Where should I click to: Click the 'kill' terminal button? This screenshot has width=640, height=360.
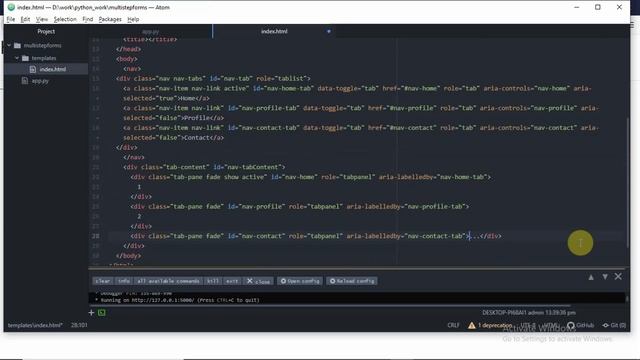212,281
